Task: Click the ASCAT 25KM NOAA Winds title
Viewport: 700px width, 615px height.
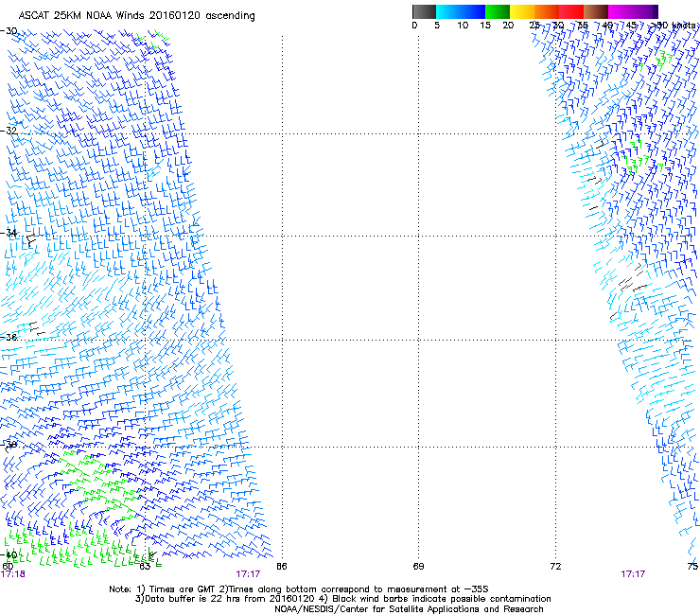Action: click(x=136, y=16)
